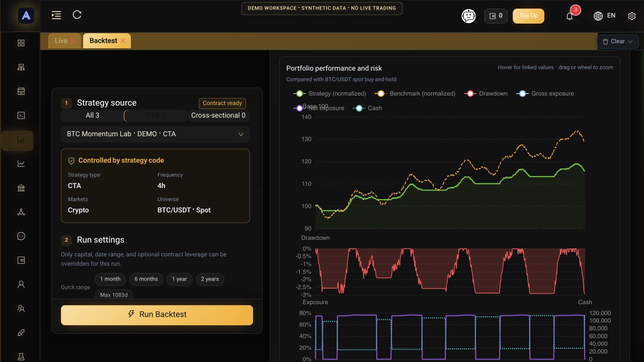This screenshot has height=362, width=644.
Task: Select the highlighted bar chart backtest icon
Action: 21,140
